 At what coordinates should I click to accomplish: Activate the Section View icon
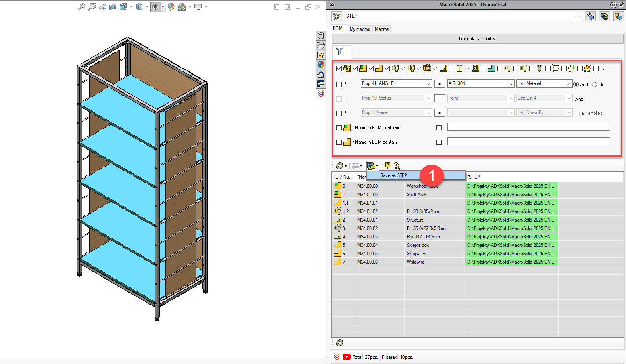pyautogui.click(x=113, y=7)
